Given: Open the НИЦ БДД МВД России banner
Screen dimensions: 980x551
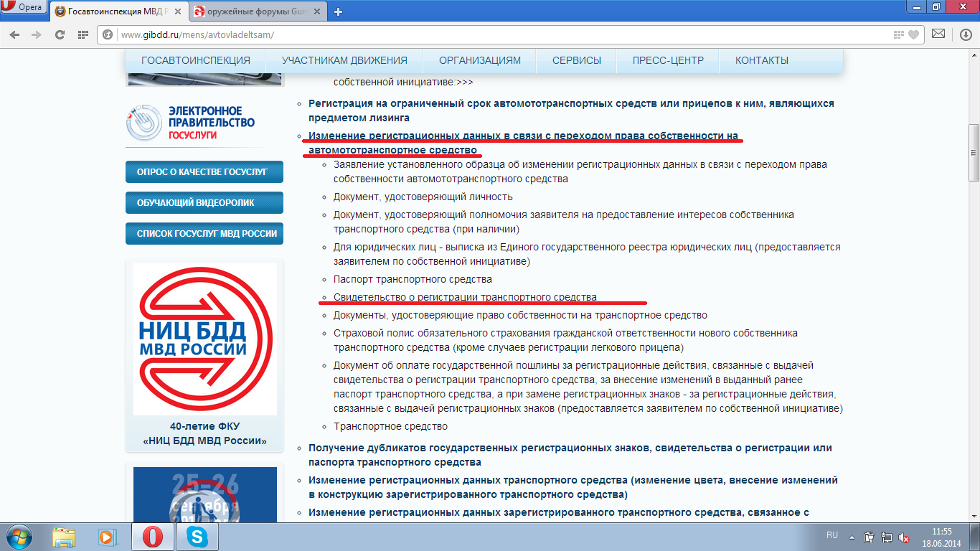Looking at the screenshot, I should click(x=204, y=339).
